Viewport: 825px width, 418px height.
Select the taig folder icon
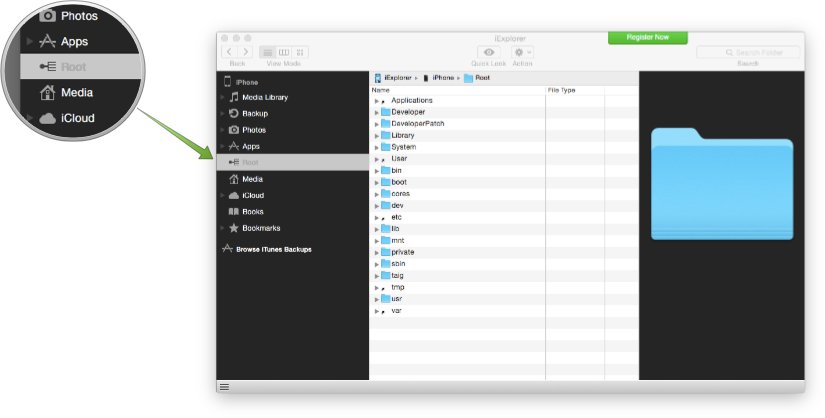coord(386,275)
